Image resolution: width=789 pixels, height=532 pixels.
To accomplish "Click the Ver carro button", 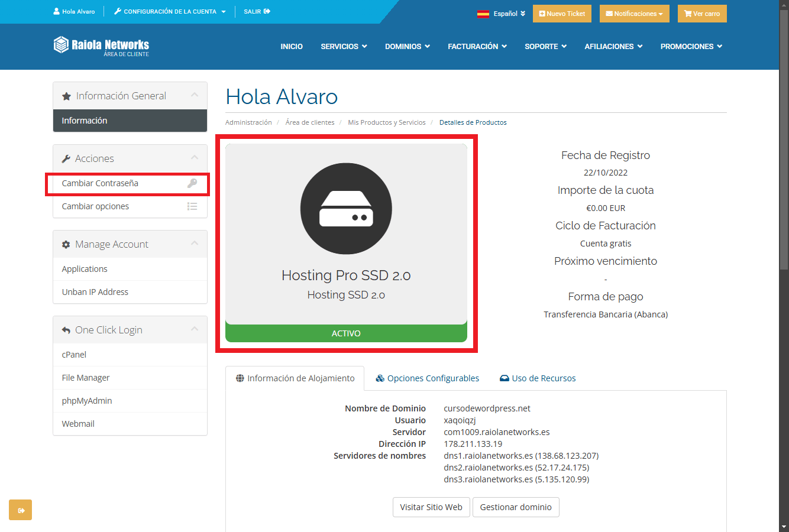I will tap(702, 14).
